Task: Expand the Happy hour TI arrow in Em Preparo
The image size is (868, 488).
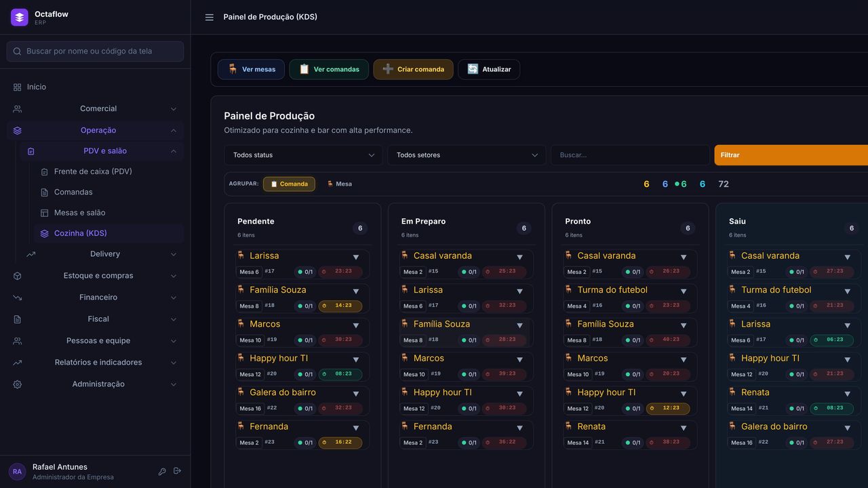Action: (520, 394)
